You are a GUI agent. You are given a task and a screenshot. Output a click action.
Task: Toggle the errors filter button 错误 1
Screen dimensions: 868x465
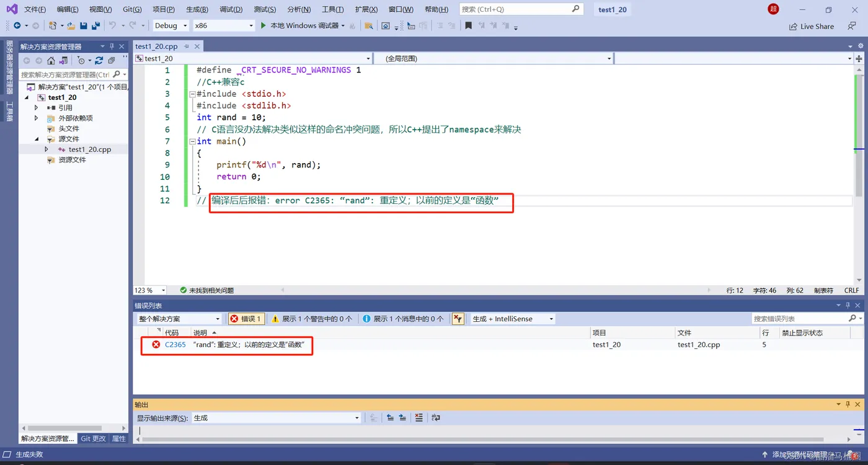[246, 319]
